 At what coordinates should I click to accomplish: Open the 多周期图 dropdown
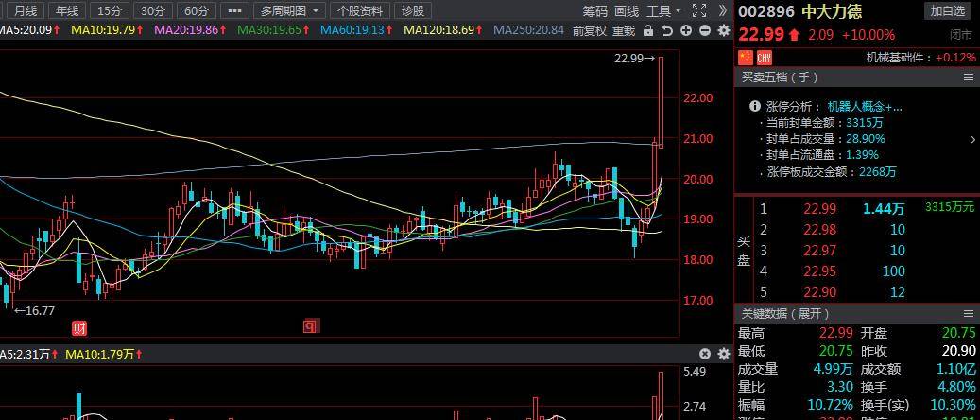tap(290, 10)
